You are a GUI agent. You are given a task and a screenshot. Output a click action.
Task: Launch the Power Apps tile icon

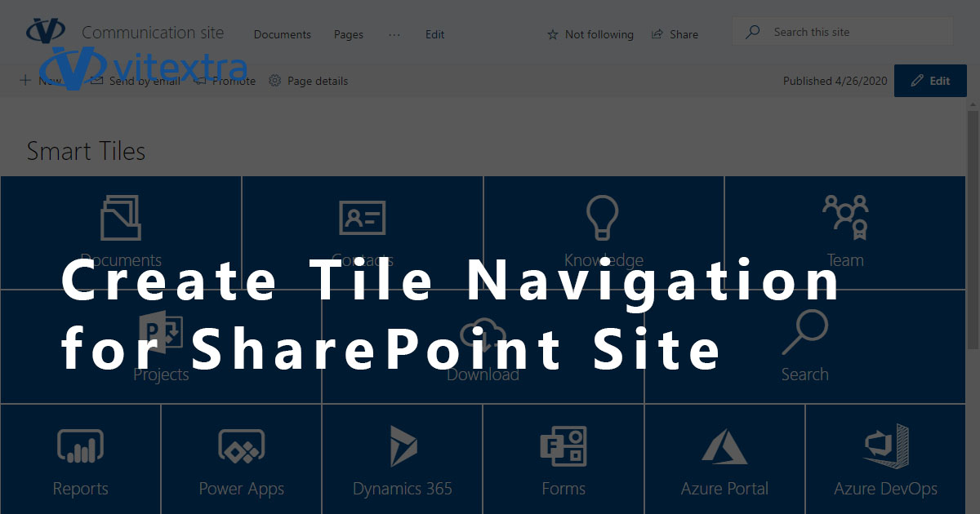coord(241,447)
